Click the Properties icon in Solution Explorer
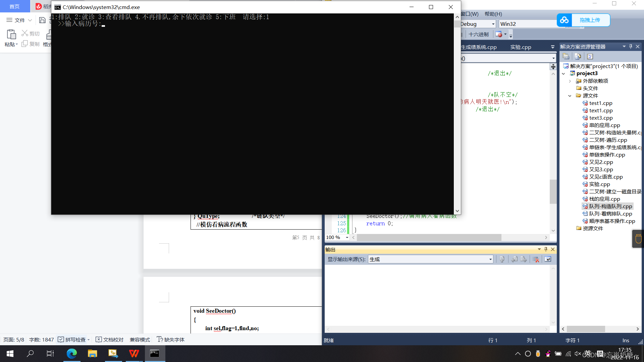 [566, 56]
